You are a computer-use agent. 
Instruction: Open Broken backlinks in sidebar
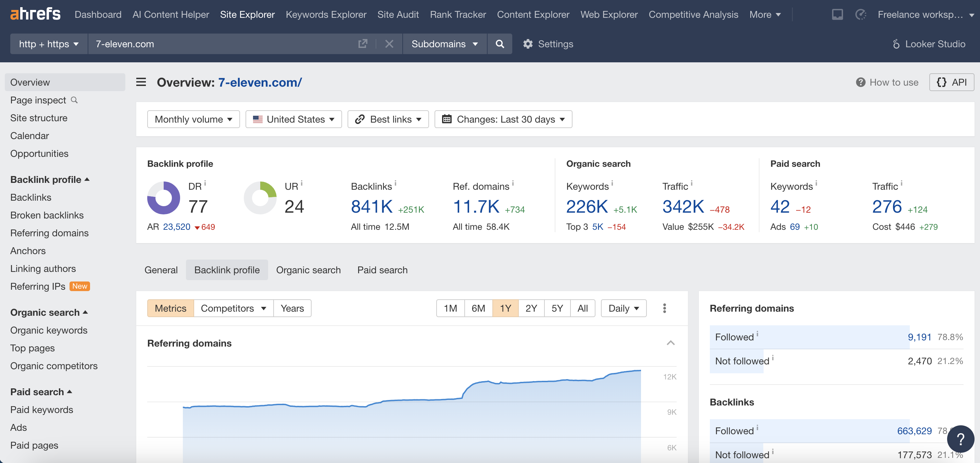click(47, 215)
